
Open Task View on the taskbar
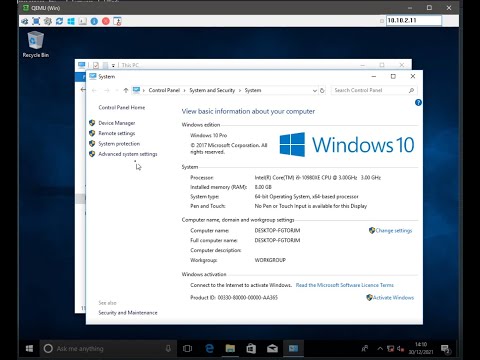188,349
